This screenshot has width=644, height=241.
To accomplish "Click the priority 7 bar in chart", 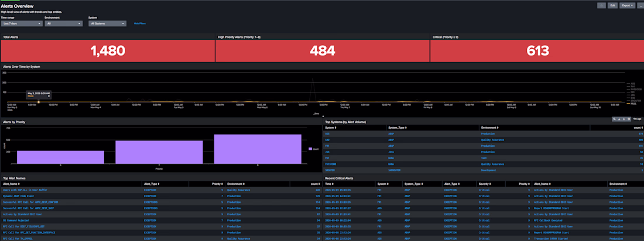I will point(159,152).
